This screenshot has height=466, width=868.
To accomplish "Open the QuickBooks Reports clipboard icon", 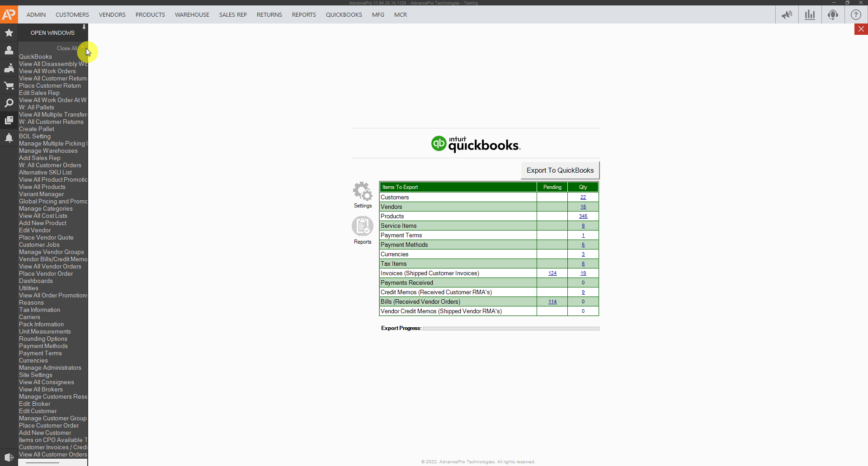I will [x=363, y=226].
